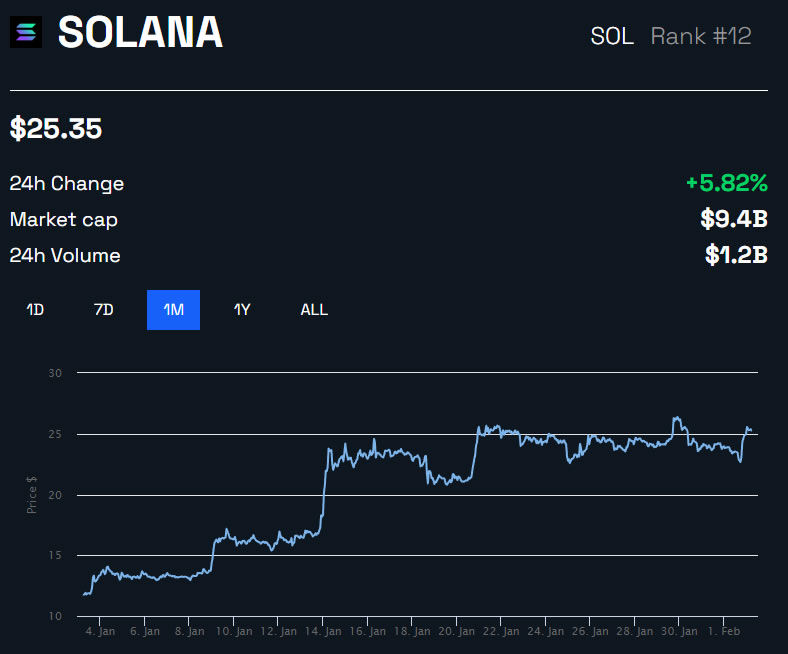Viewport: 788px width, 654px height.
Task: Show the 1Y price history
Action: point(242,310)
